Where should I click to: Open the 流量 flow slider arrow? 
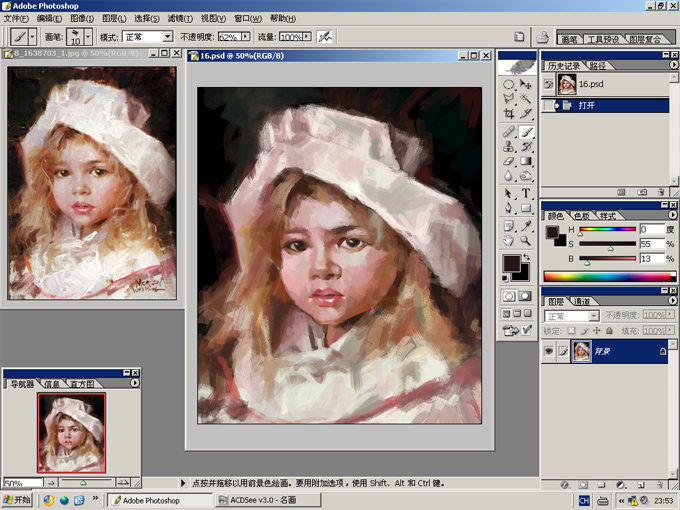(x=307, y=36)
